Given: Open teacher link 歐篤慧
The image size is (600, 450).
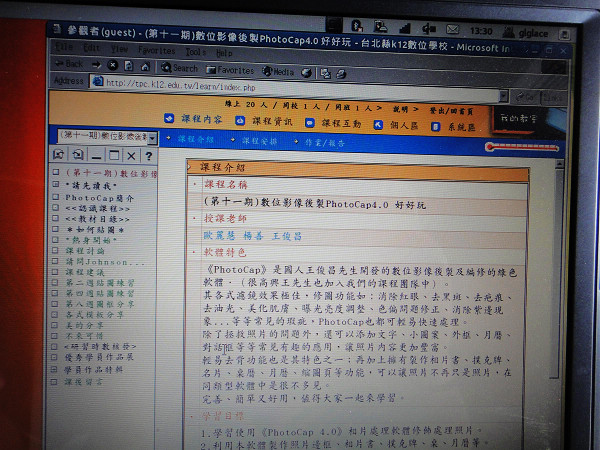Looking at the screenshot, I should 219,235.
